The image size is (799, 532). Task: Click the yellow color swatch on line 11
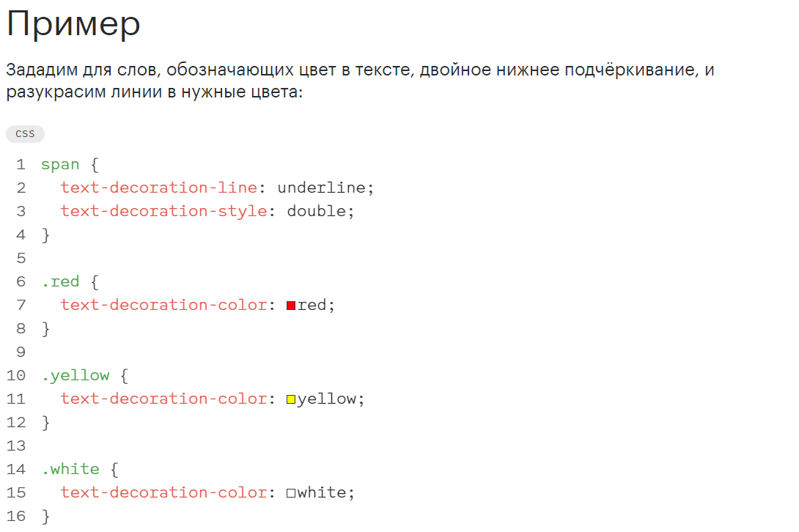pos(291,399)
